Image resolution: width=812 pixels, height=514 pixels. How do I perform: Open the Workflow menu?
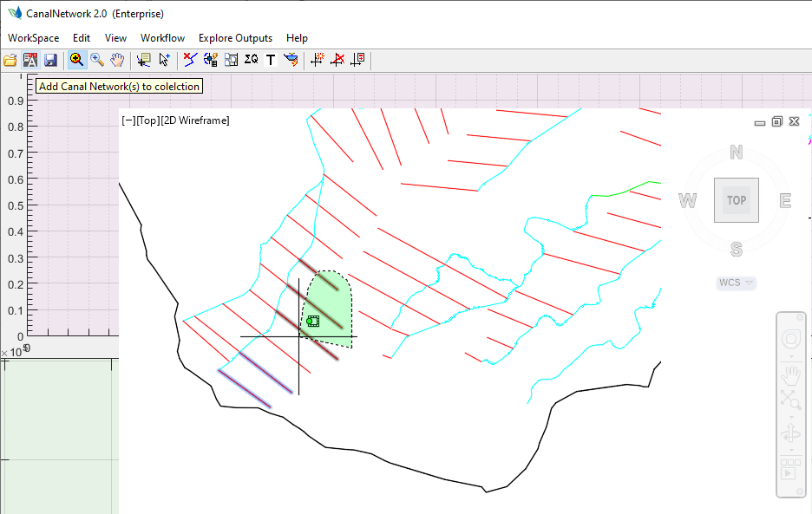pyautogui.click(x=162, y=38)
